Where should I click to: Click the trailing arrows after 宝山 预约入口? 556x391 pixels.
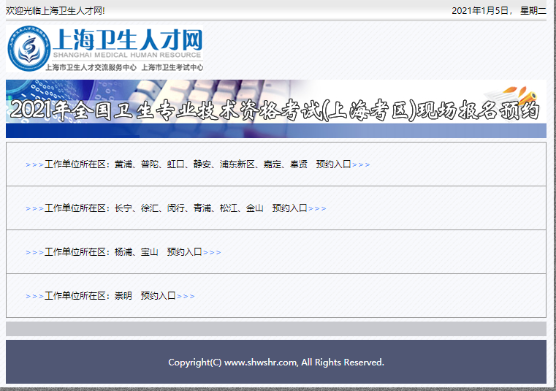click(212, 253)
